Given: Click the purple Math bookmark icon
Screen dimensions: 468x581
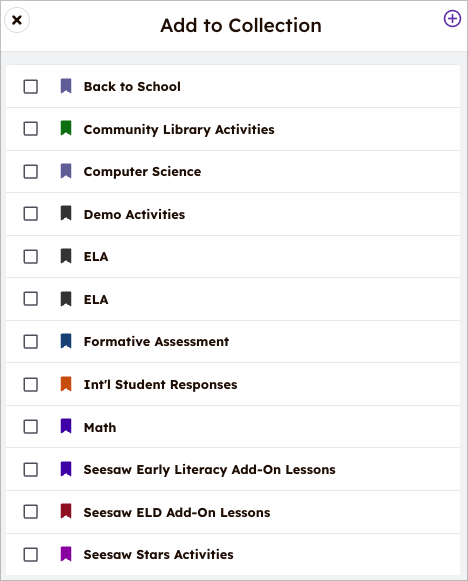Looking at the screenshot, I should click(x=66, y=426).
